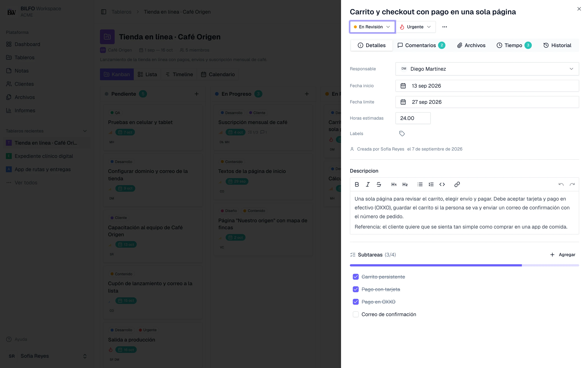Open the Sofía Reyes user menu
This screenshot has height=368, width=588.
[47, 356]
